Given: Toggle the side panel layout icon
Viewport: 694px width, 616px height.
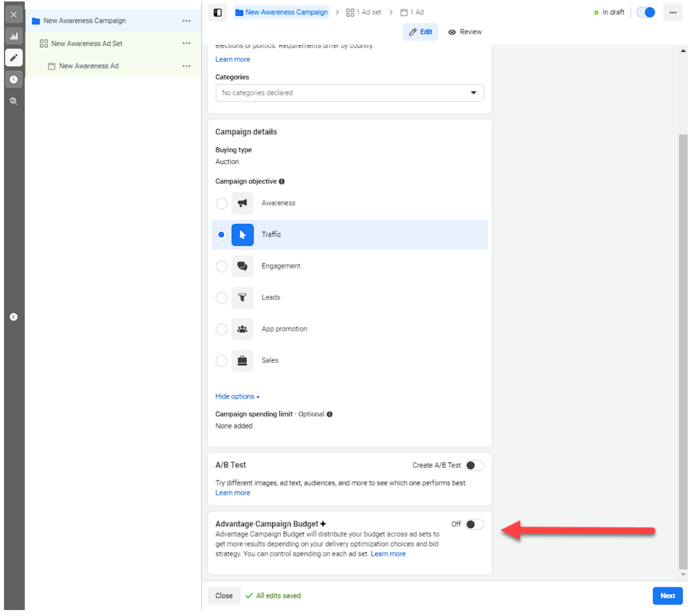Looking at the screenshot, I should (218, 12).
